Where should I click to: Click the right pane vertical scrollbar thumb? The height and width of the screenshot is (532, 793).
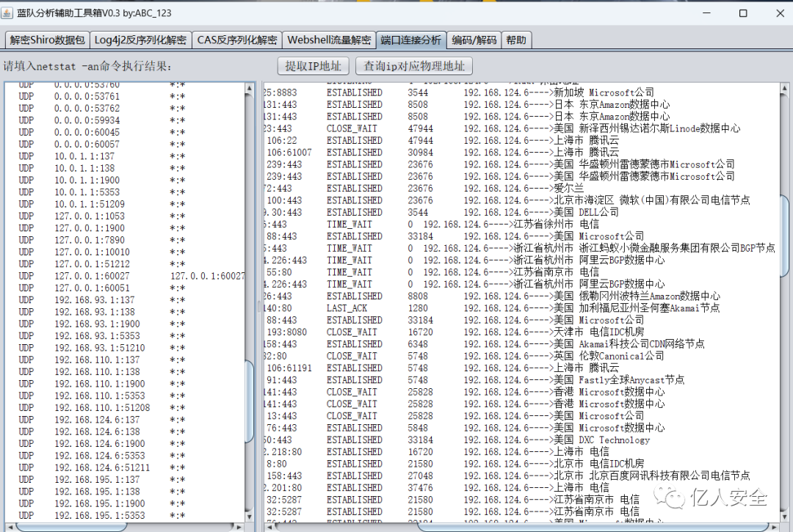pyautogui.click(x=785, y=236)
